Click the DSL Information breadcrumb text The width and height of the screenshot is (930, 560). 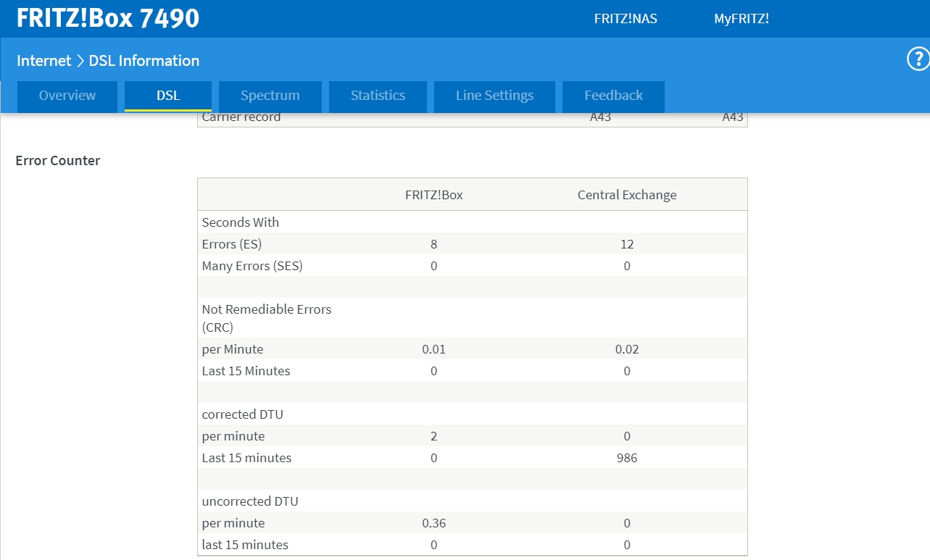pos(144,61)
